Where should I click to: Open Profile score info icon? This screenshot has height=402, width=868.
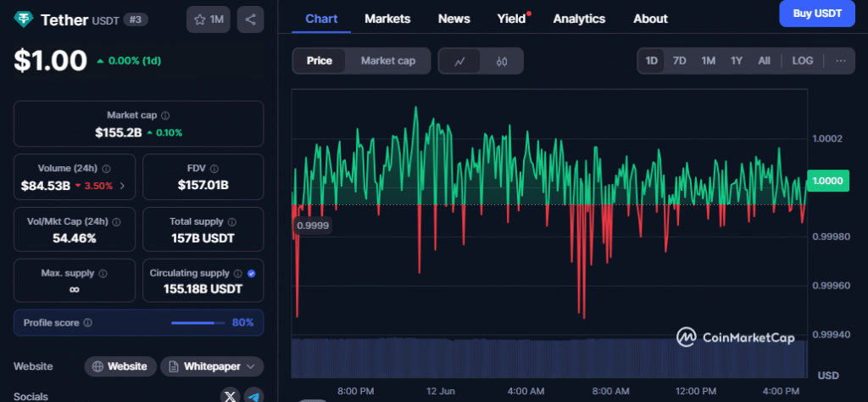(87, 323)
